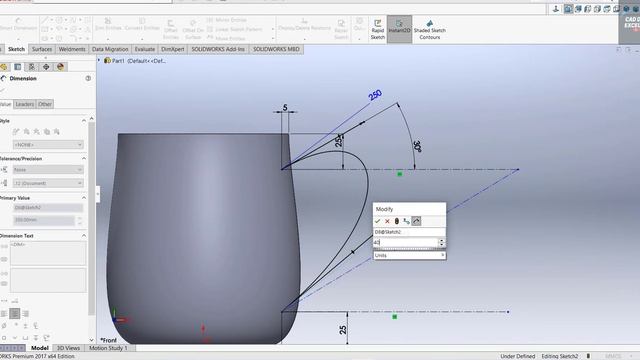The width and height of the screenshot is (640, 360).
Task: Collapse the Style section
Action: coord(84,121)
